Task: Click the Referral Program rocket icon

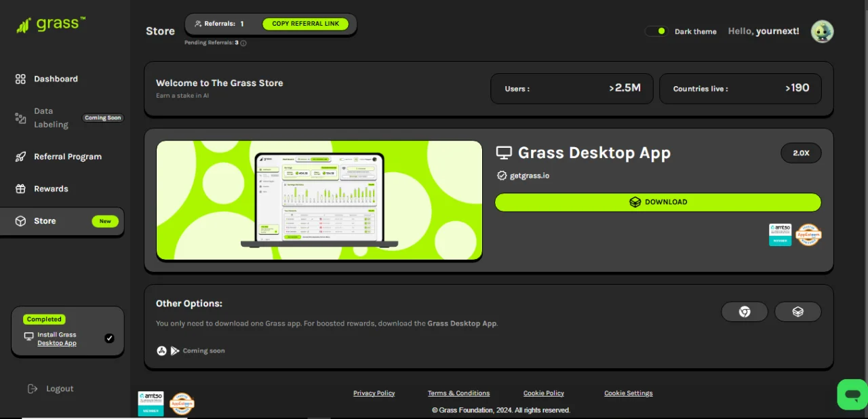Action: click(x=20, y=157)
